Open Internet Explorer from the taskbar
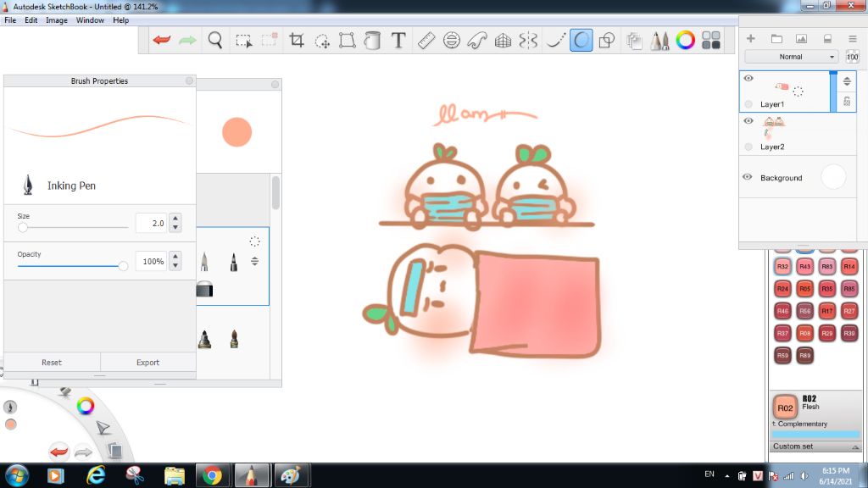This screenshot has width=868, height=488. (96, 475)
